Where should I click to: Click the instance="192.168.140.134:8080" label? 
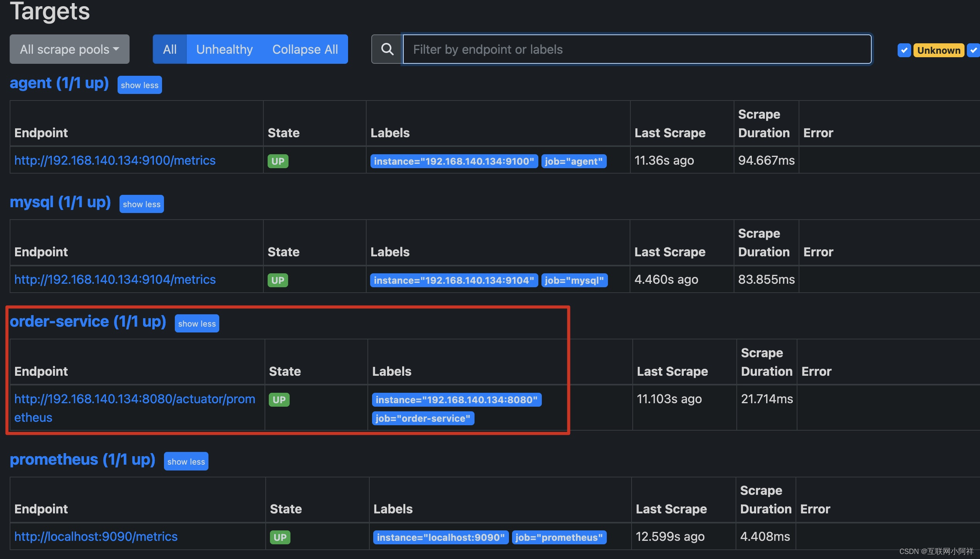[456, 400]
